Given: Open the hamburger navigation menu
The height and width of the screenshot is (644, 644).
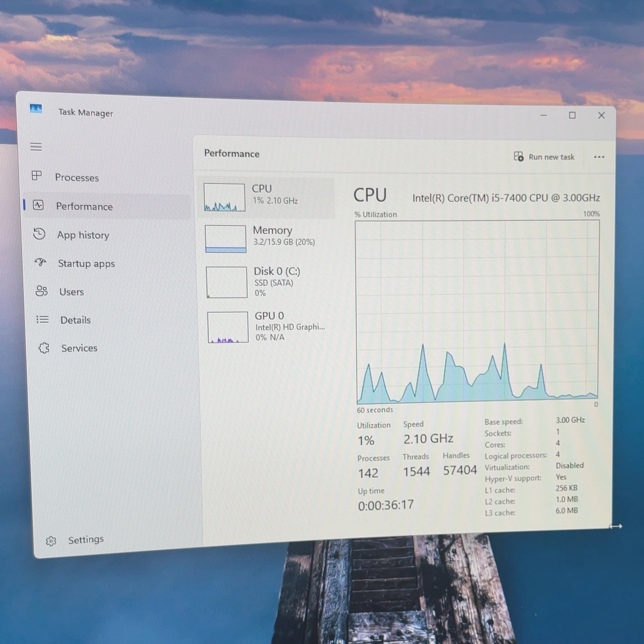Looking at the screenshot, I should tap(36, 147).
